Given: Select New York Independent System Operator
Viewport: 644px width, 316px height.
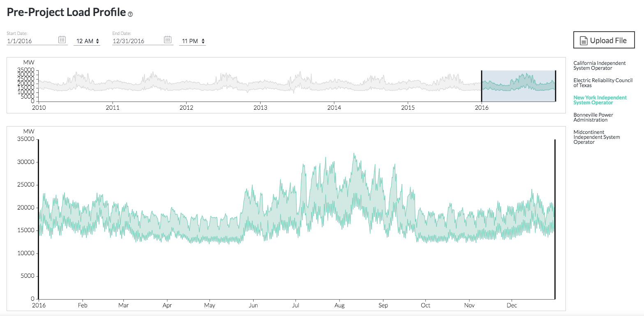Looking at the screenshot, I should pos(600,100).
